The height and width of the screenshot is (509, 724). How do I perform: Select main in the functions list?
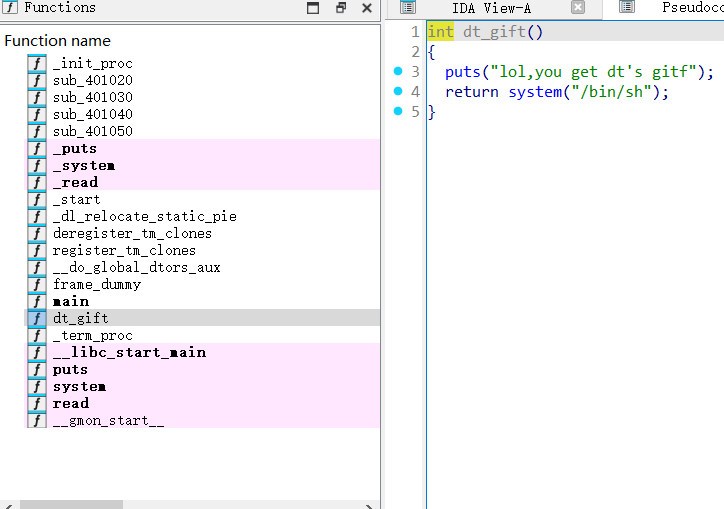(x=71, y=302)
